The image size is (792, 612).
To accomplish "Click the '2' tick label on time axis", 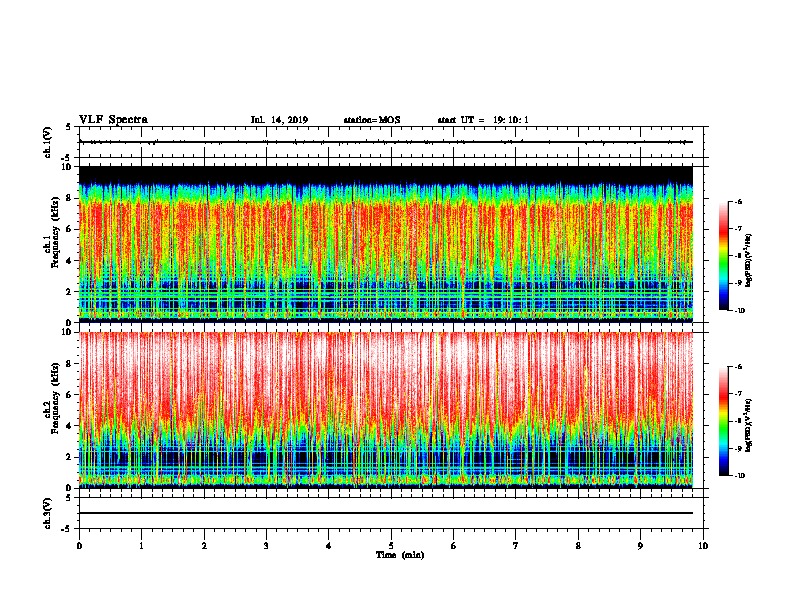I will click(x=204, y=545).
